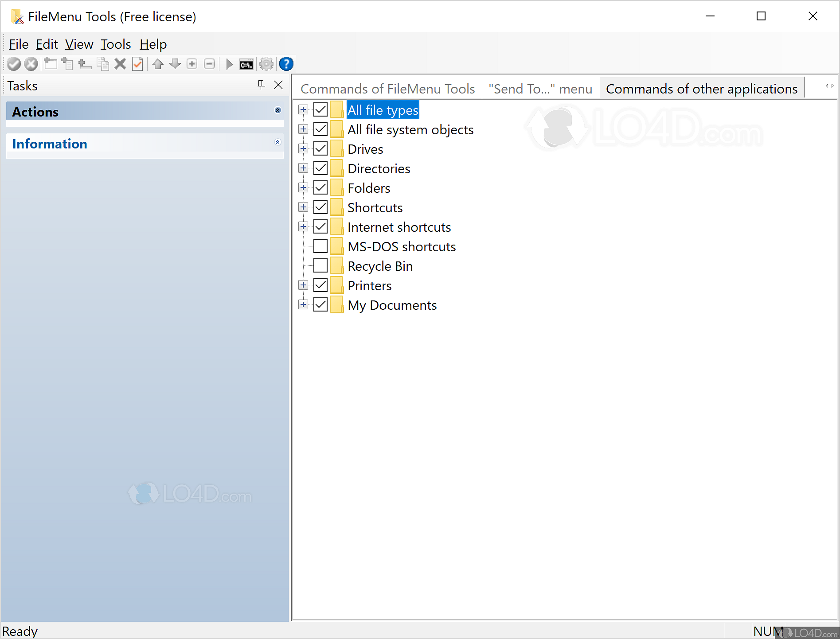
Task: Open settings with the gear toolbar icon
Action: (266, 64)
